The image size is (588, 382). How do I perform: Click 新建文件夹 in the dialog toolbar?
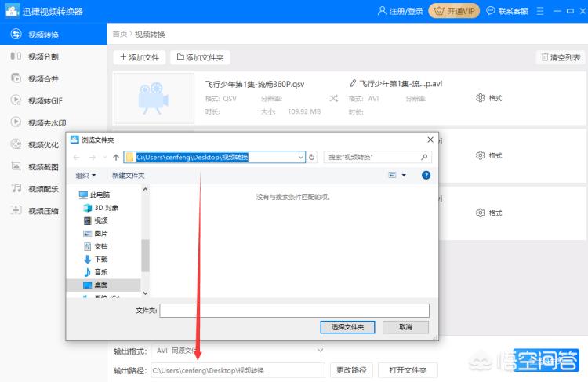[129, 175]
